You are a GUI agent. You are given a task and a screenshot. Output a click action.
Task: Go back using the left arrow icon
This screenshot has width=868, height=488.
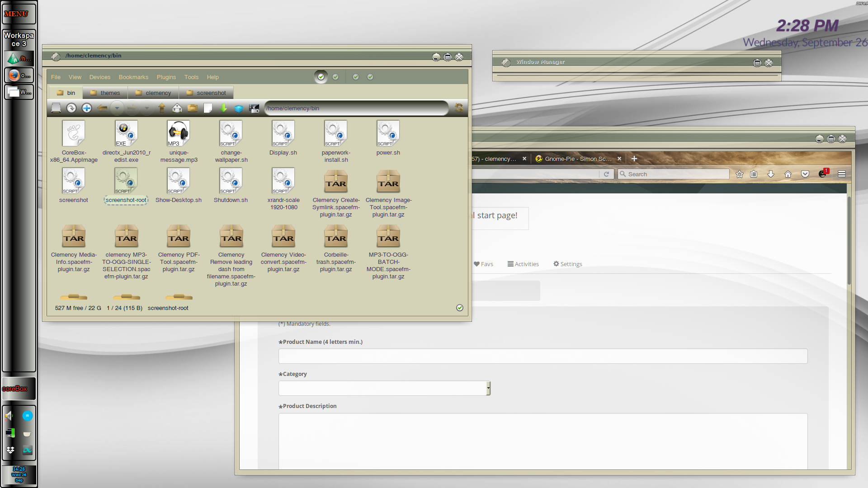102,108
